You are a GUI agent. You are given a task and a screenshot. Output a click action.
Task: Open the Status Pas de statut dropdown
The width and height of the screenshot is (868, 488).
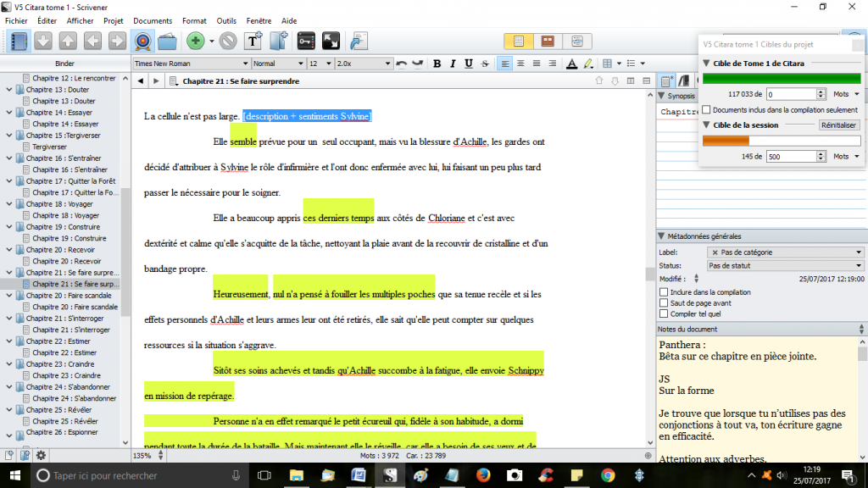coord(786,265)
